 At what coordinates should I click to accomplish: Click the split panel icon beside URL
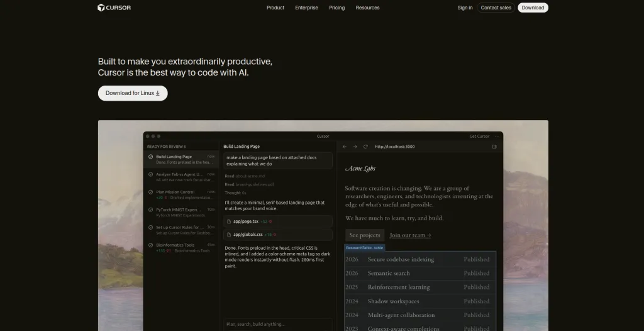coord(494,147)
